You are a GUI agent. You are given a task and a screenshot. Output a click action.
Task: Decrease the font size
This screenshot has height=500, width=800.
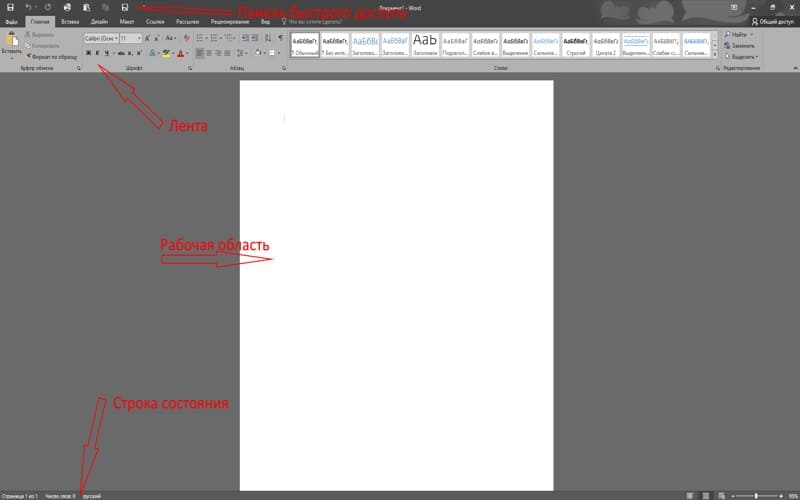click(x=157, y=38)
